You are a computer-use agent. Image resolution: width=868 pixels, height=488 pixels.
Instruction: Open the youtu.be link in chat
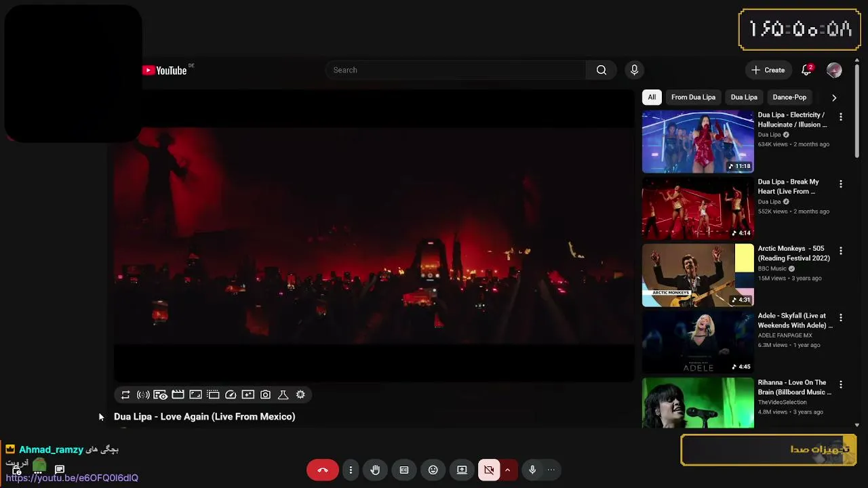(x=72, y=478)
